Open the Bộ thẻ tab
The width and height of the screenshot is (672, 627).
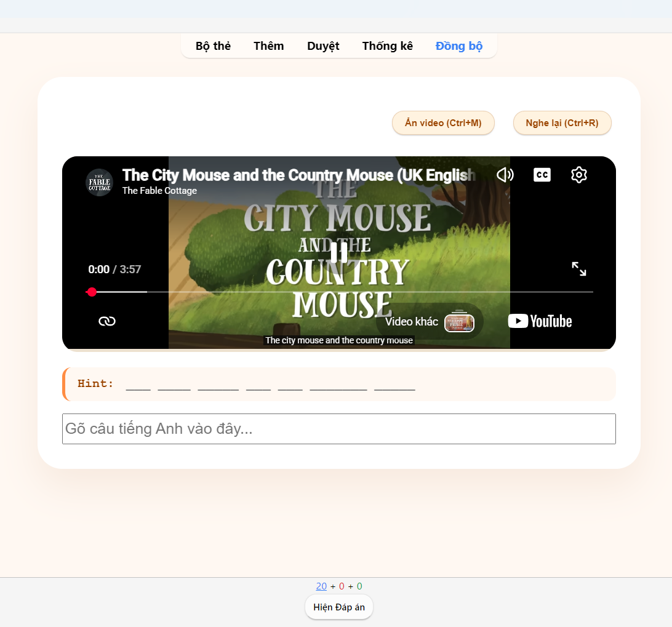point(213,46)
